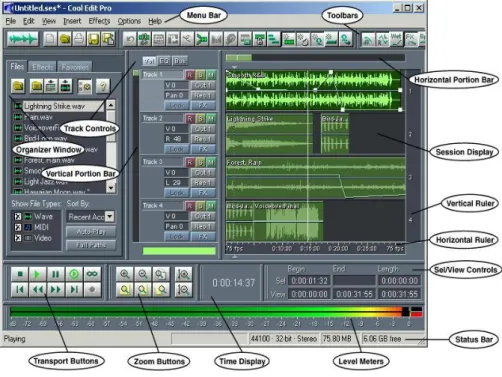The image size is (502, 377).
Task: Mute Track 4 with the M button
Action: [x=211, y=206]
